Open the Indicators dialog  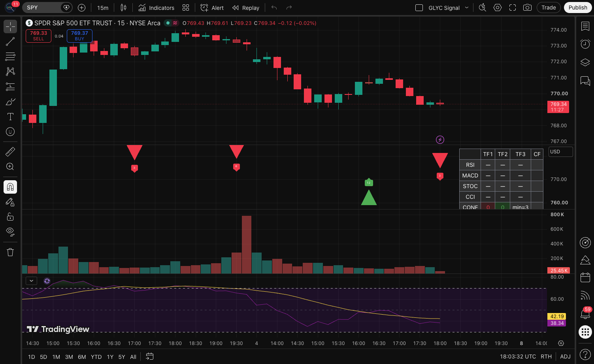coord(156,8)
